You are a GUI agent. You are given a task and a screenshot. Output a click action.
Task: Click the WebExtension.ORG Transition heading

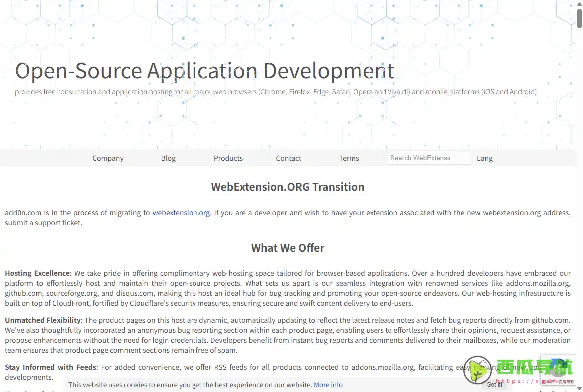(288, 187)
